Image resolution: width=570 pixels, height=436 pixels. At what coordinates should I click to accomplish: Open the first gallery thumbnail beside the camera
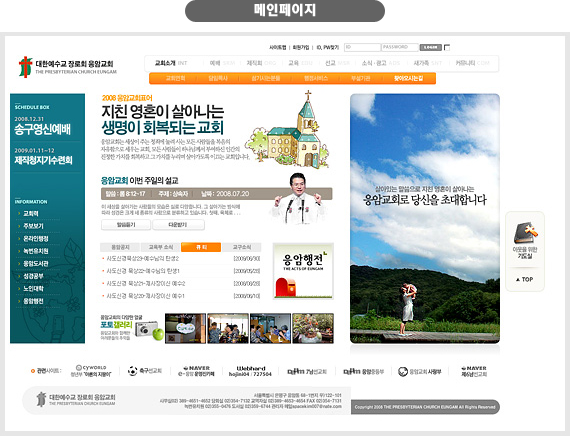point(185,328)
